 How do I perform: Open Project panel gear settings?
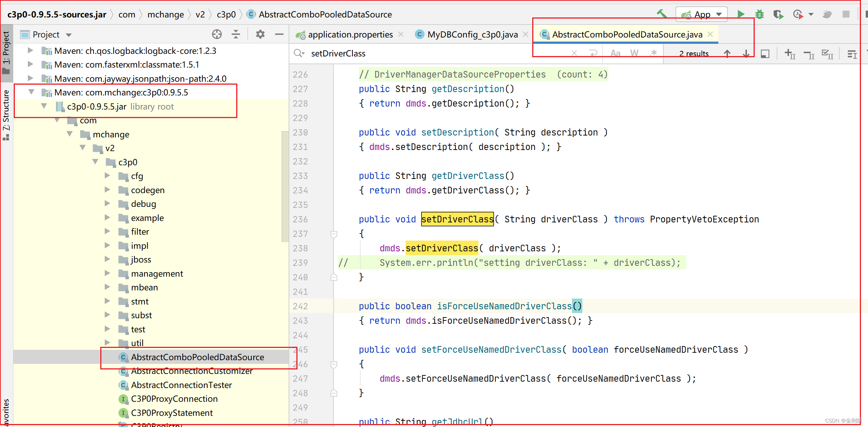[260, 35]
